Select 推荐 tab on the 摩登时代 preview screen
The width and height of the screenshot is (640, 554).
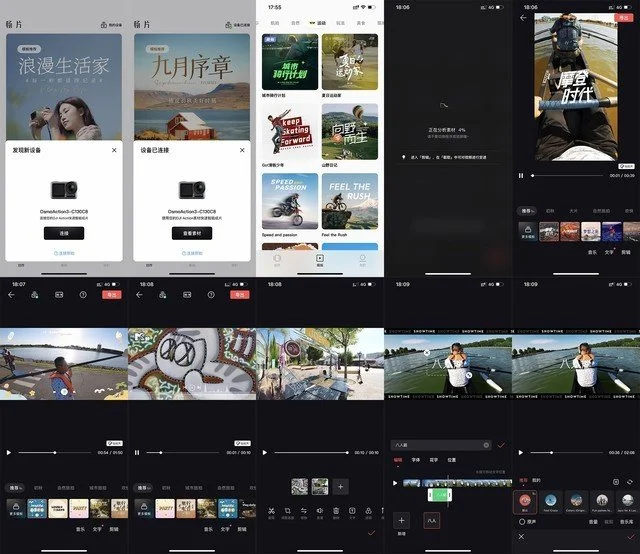pyautogui.click(x=527, y=211)
